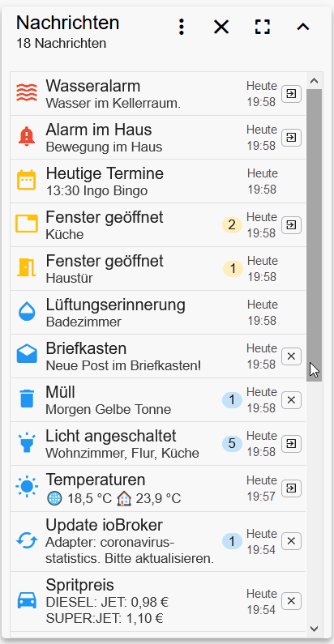Click the badge showing 2 for Küche

coord(232,225)
